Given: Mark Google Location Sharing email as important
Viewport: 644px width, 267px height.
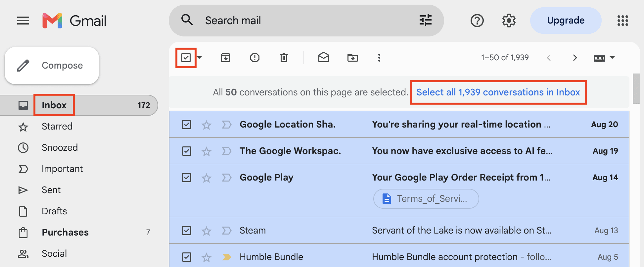Looking at the screenshot, I should (227, 125).
